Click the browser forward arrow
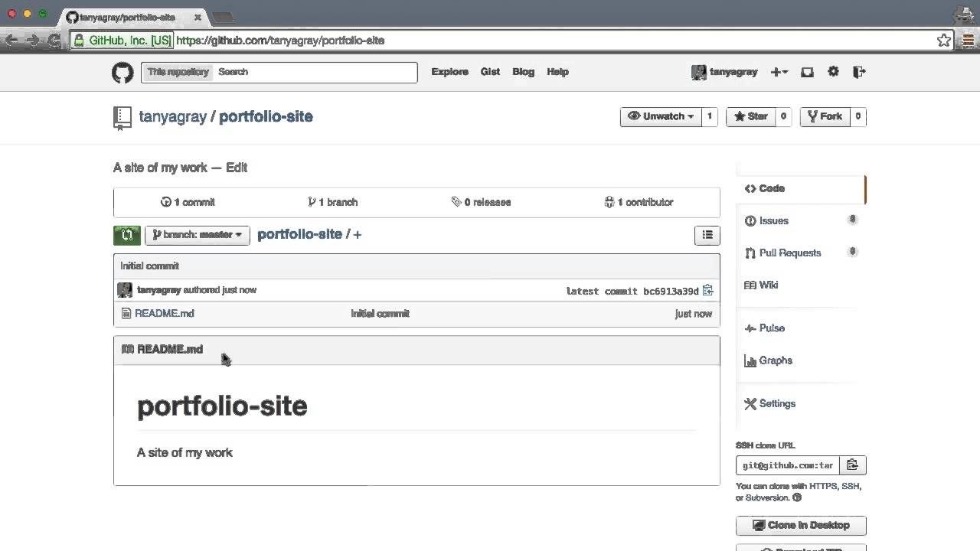The height and width of the screenshot is (551, 980). 33,41
